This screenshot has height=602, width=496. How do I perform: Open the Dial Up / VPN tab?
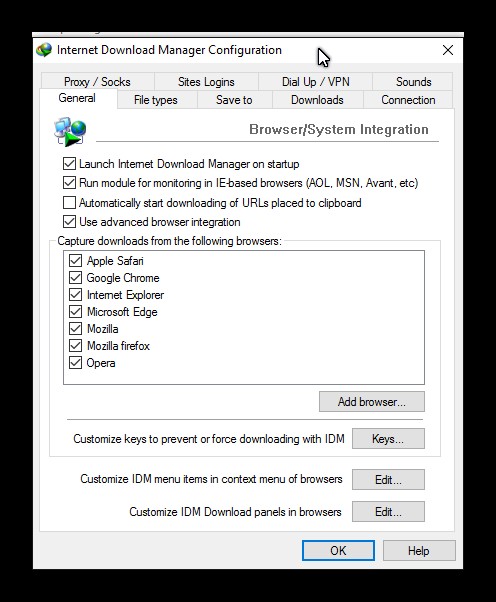coord(316,82)
